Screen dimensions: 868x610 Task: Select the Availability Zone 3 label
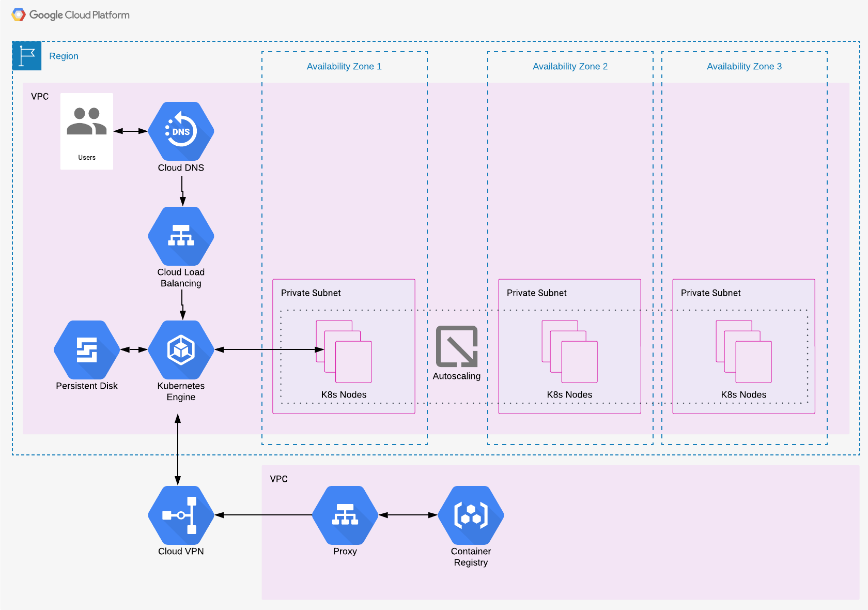pyautogui.click(x=744, y=66)
